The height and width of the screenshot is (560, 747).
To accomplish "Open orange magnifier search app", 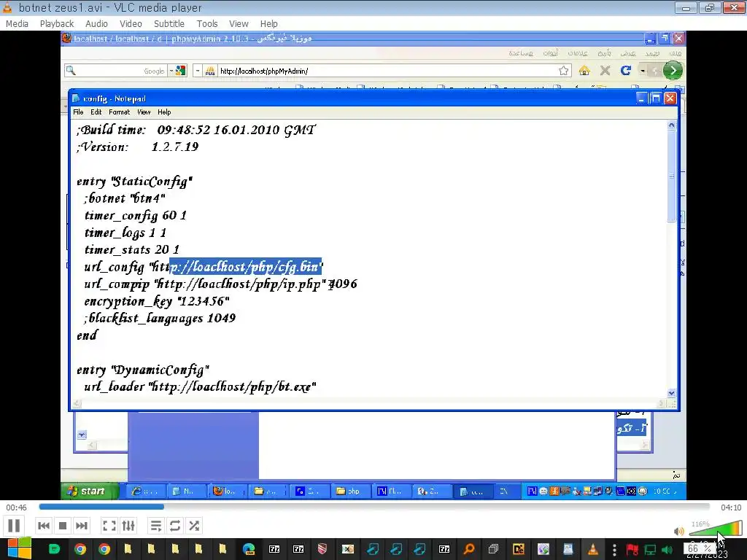I will coord(469,549).
